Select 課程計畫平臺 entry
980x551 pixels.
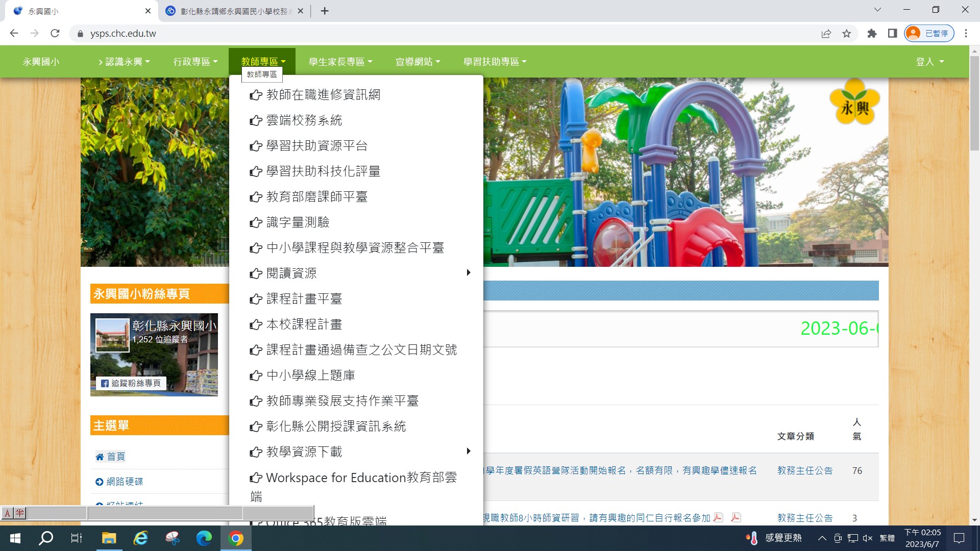[296, 299]
